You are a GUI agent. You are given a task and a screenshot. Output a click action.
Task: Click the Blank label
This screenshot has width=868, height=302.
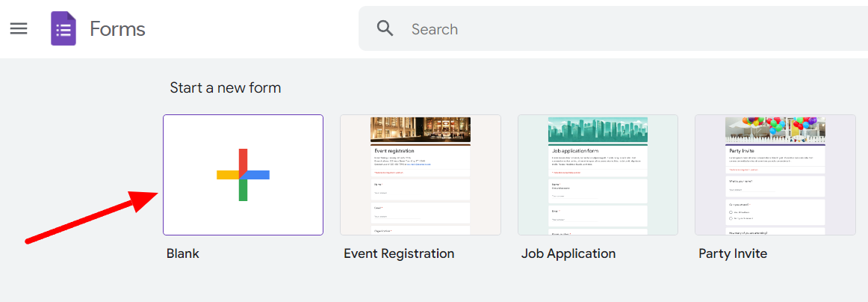point(183,254)
